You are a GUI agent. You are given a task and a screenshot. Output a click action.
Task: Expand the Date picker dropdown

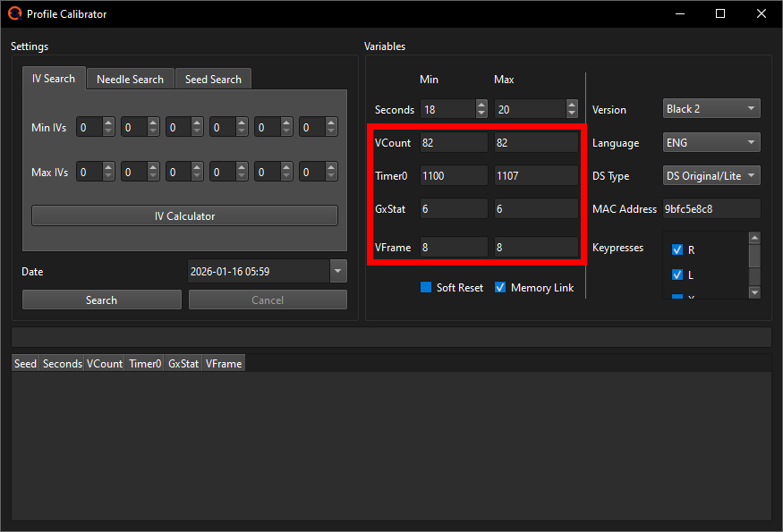point(337,271)
